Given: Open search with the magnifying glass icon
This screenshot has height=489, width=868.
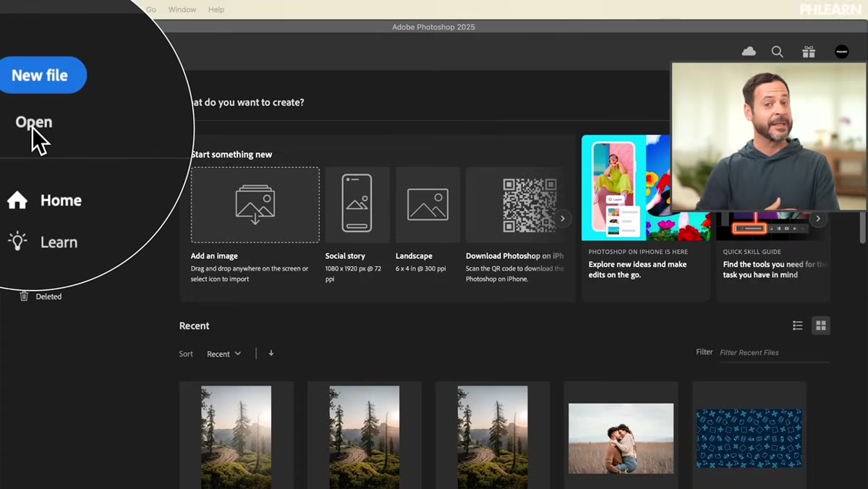Looking at the screenshot, I should [778, 51].
